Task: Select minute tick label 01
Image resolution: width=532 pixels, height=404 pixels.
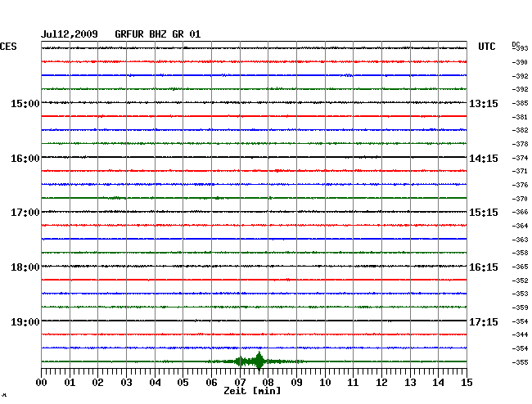Action: [70, 382]
